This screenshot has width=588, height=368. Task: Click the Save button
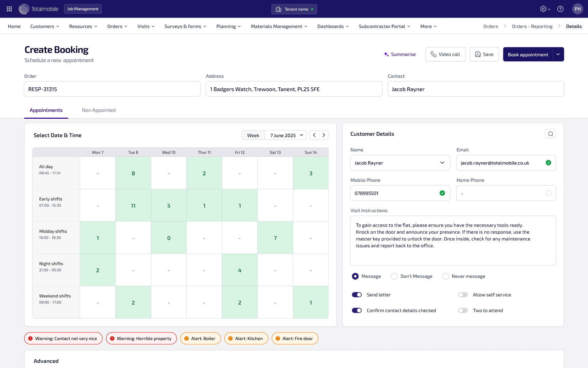pyautogui.click(x=484, y=54)
